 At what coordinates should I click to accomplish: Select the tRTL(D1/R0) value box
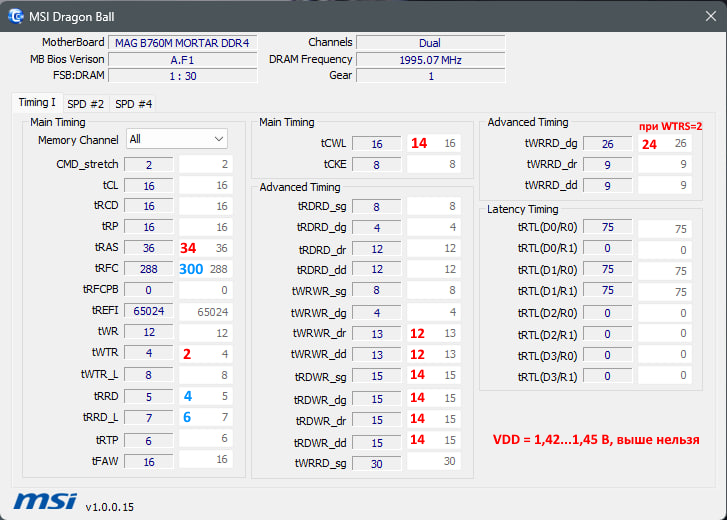[x=607, y=269]
